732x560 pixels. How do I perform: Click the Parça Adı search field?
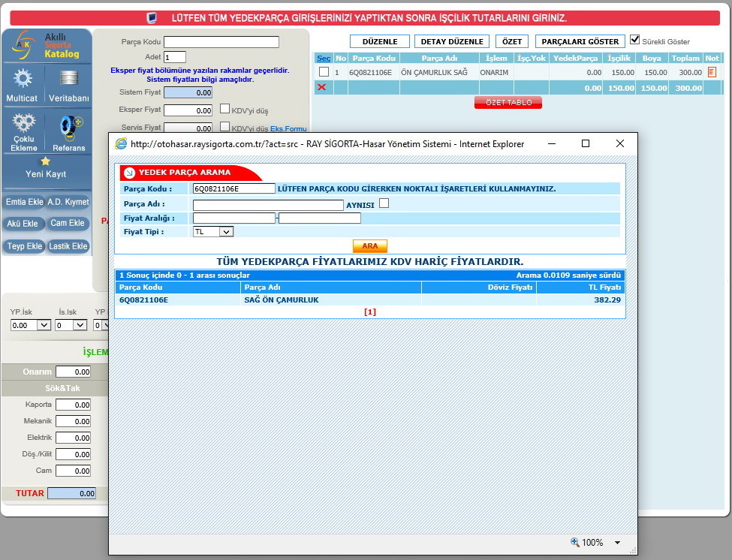268,205
